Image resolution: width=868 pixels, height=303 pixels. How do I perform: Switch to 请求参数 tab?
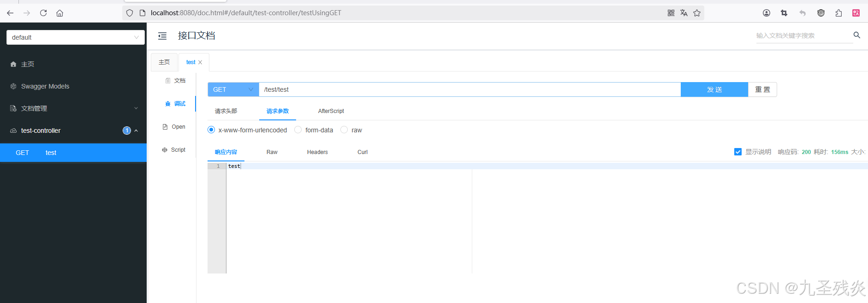(x=278, y=111)
